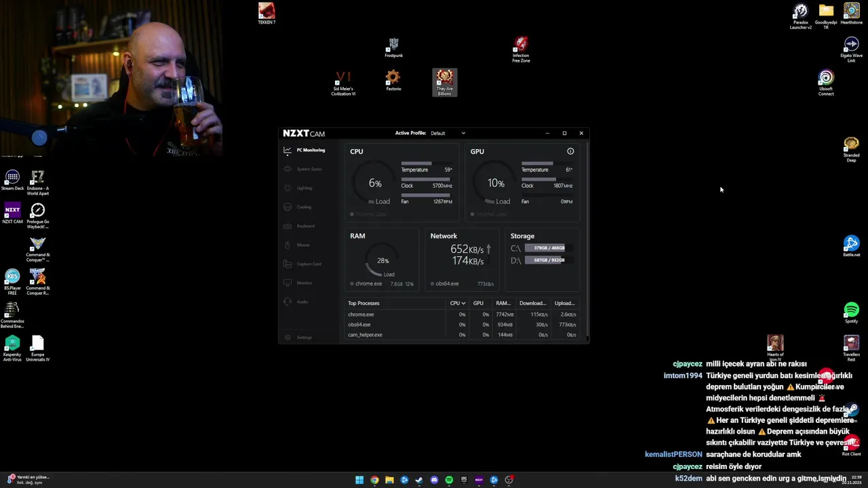This screenshot has height=488, width=868.
Task: Sort processes by GPU column header
Action: pos(478,304)
